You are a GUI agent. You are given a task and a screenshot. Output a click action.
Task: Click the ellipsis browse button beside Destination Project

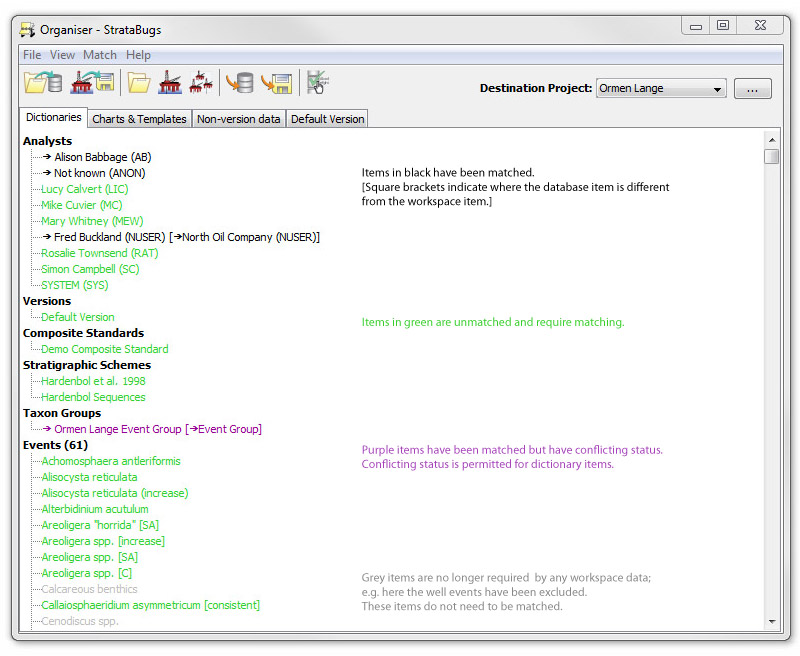click(752, 89)
